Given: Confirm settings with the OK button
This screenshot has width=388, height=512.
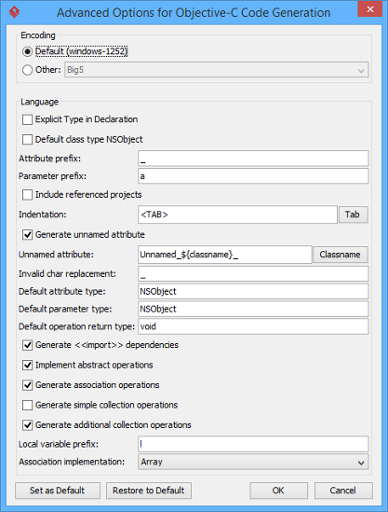Looking at the screenshot, I should pos(279,490).
